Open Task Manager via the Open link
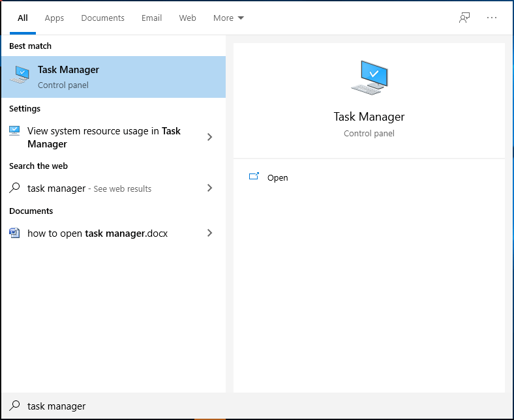 (277, 177)
